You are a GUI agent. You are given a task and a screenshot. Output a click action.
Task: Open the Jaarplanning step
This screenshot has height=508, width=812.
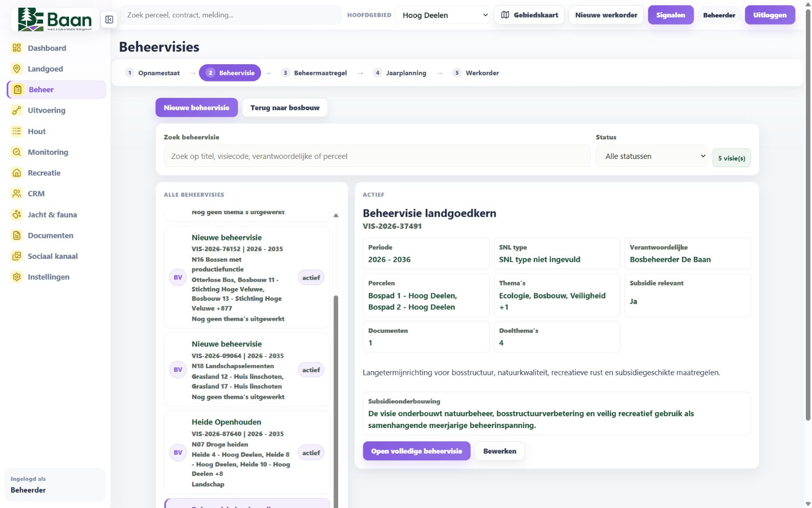tap(400, 73)
